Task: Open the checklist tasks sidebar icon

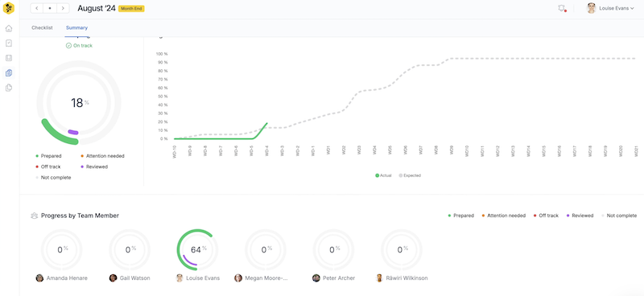Action: point(9,43)
